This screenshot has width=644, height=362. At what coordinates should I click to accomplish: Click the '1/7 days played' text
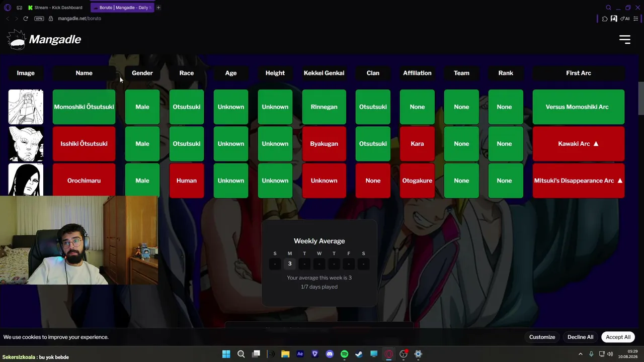click(319, 287)
